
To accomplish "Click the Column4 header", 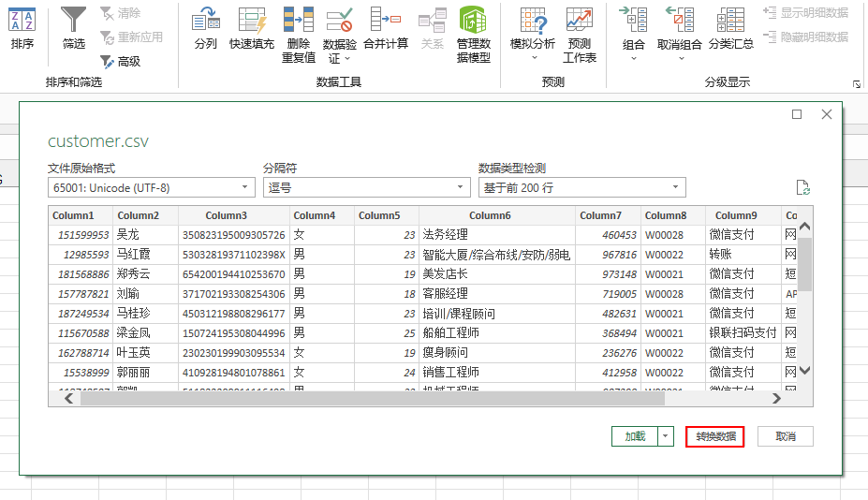I will click(322, 215).
